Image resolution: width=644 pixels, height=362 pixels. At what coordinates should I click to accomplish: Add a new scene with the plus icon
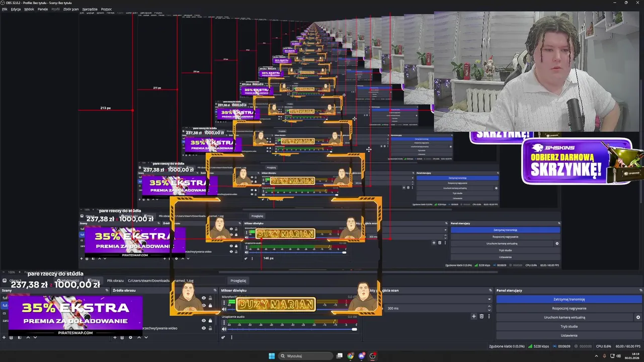[x=4, y=337]
